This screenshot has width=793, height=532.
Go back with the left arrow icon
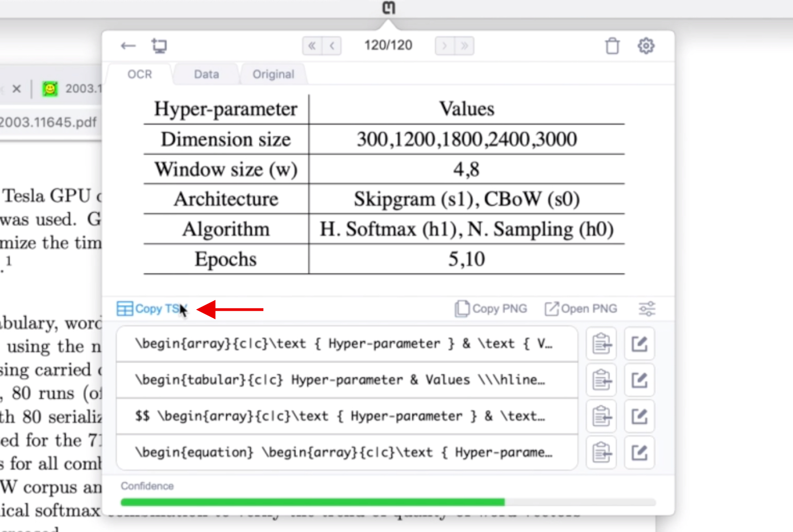[128, 46]
